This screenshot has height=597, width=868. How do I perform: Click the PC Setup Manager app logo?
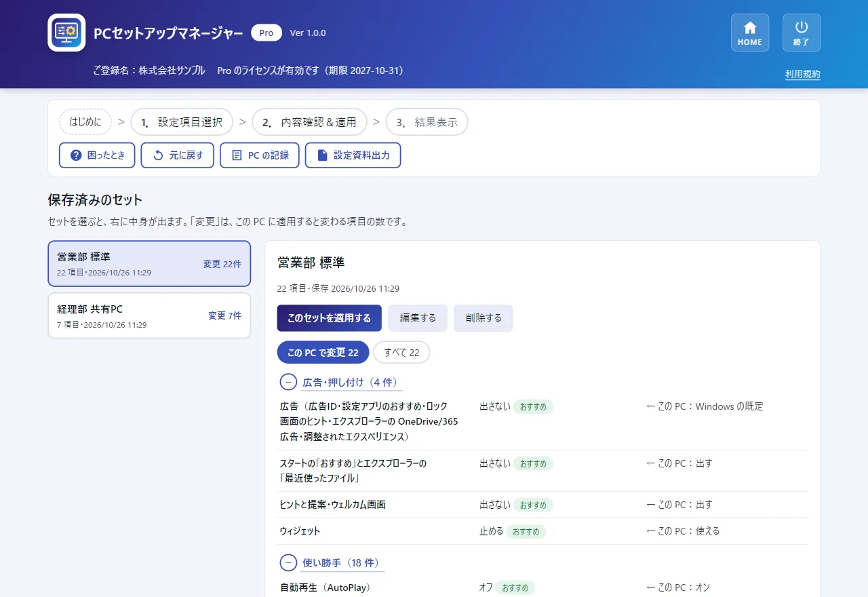tap(66, 33)
